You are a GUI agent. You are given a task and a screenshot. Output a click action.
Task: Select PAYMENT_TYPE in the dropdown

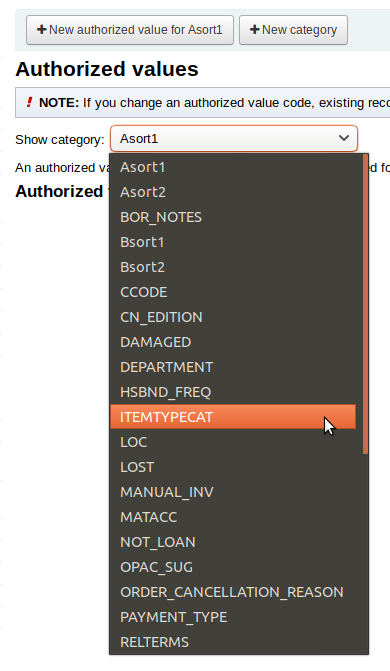click(233, 617)
